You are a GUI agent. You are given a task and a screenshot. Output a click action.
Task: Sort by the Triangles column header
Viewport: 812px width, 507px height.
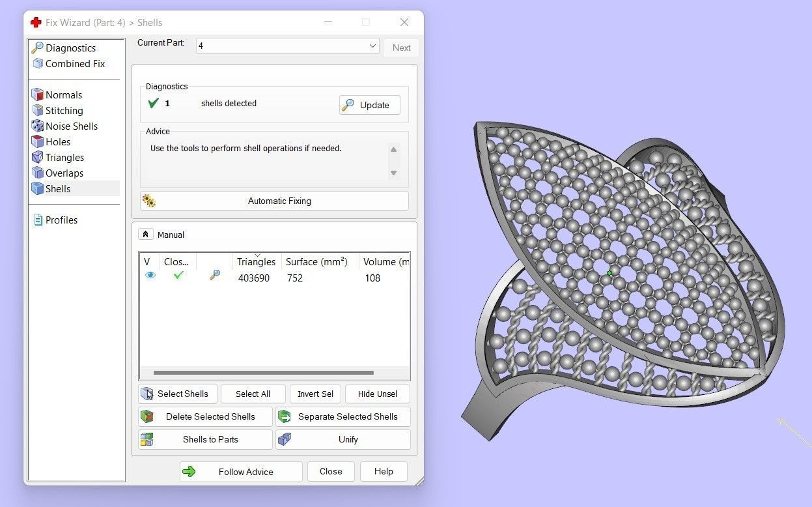[x=256, y=261]
